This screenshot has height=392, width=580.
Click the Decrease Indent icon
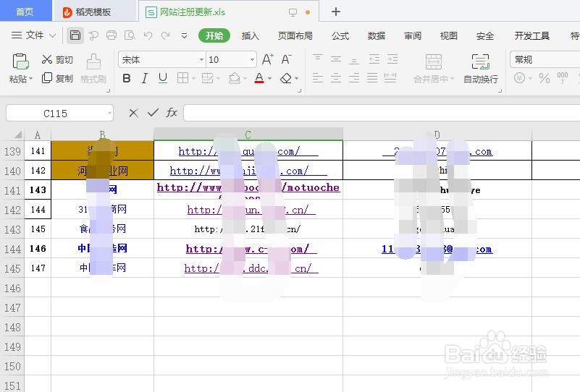coord(374,59)
